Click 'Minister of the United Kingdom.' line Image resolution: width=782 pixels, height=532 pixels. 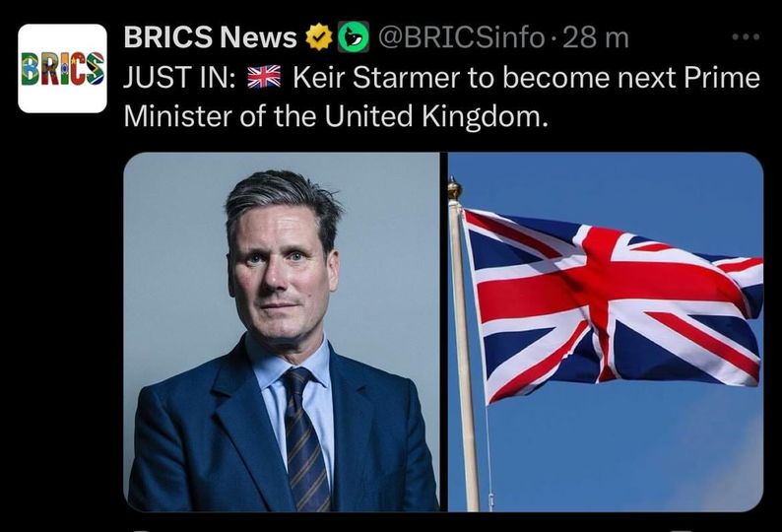336,116
